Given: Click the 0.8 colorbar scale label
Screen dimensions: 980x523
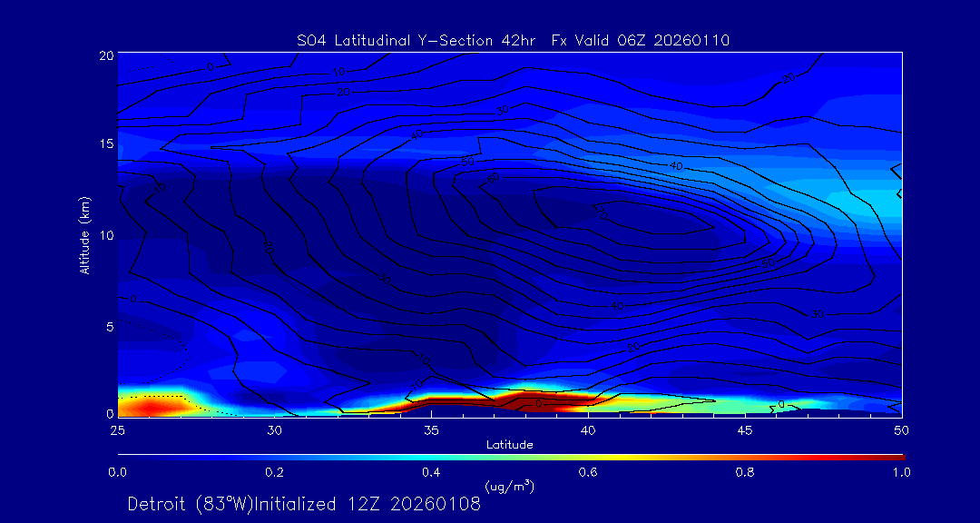Looking at the screenshot, I should (x=745, y=472).
